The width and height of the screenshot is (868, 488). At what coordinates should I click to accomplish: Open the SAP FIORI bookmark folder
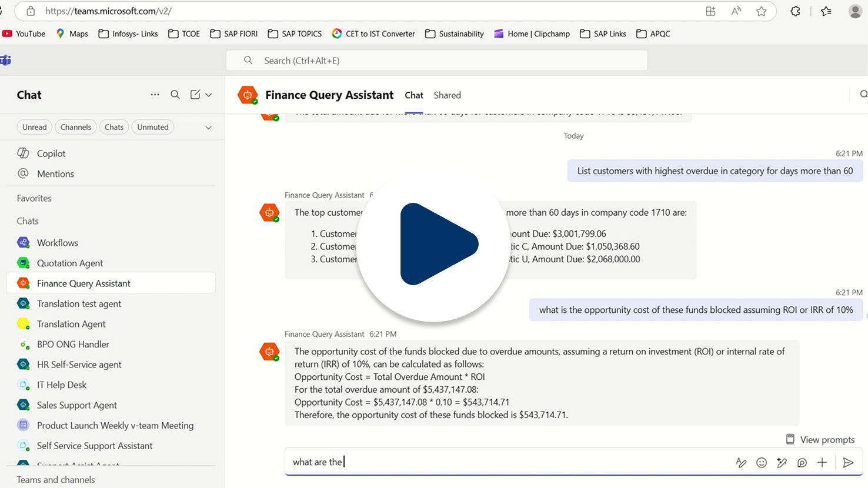[x=234, y=34]
